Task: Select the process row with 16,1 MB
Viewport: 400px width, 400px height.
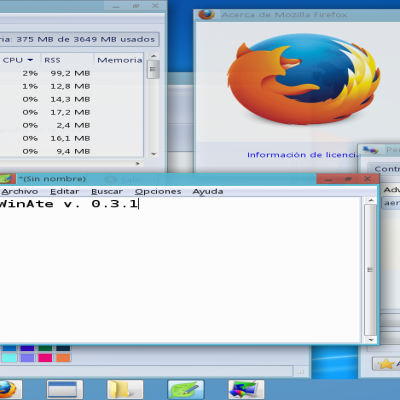Action: [x=72, y=138]
